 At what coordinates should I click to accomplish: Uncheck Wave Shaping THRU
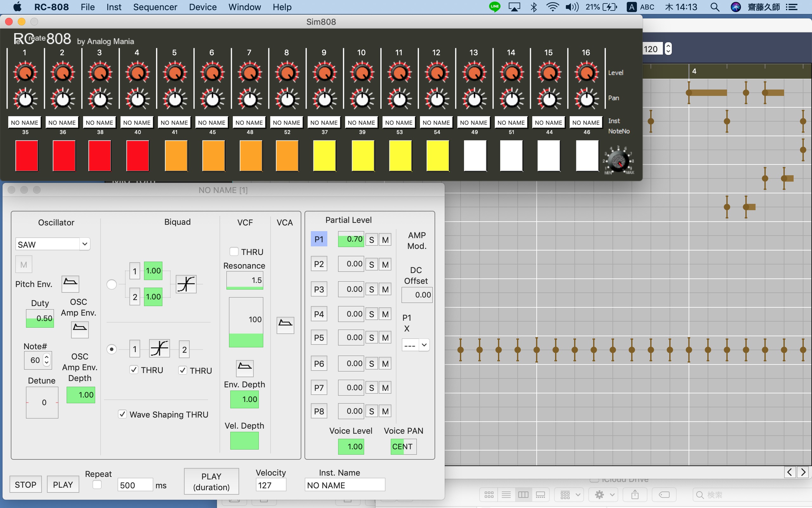pos(122,414)
